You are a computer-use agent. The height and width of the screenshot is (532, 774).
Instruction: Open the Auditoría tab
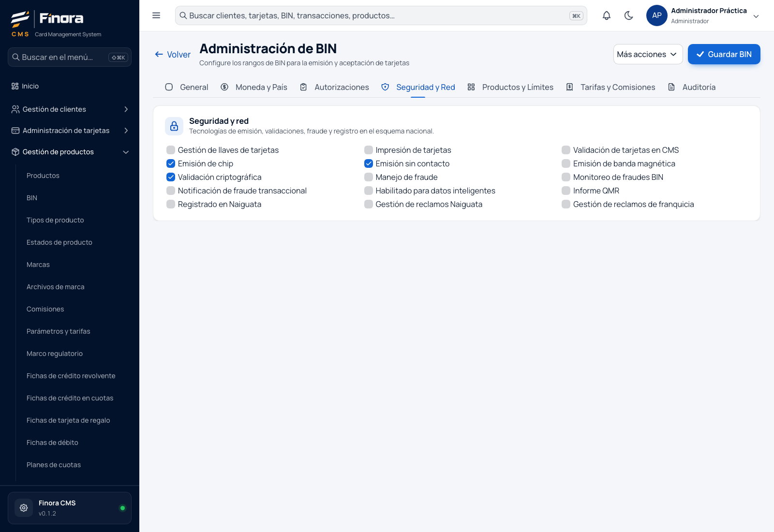point(691,87)
